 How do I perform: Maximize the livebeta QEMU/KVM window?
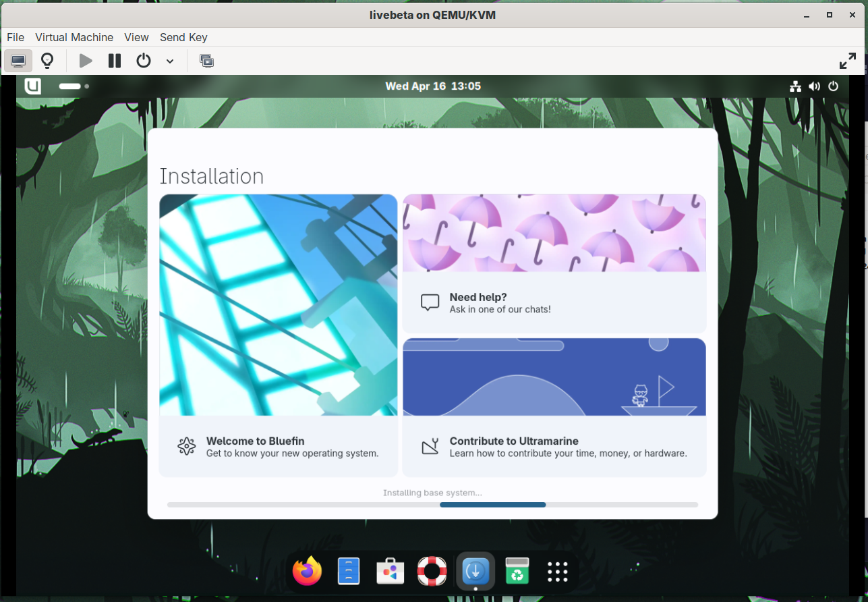coord(829,14)
